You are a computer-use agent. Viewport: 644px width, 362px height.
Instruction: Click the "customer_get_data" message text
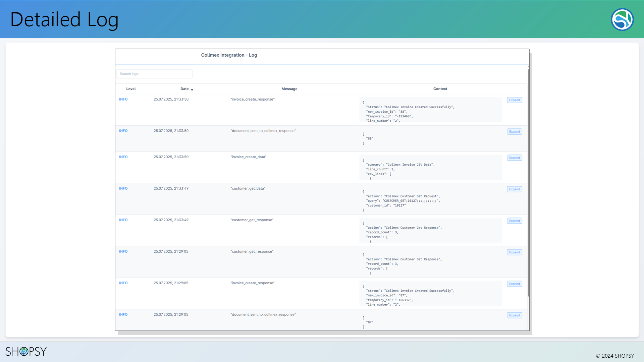coord(248,188)
